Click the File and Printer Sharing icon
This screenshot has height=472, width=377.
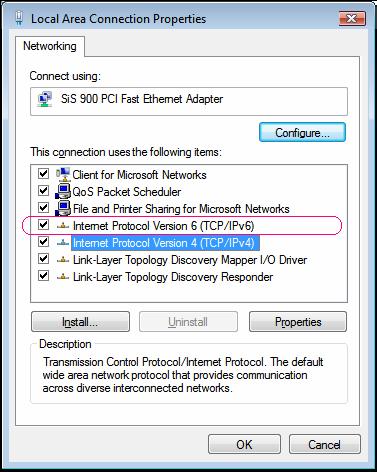63,208
